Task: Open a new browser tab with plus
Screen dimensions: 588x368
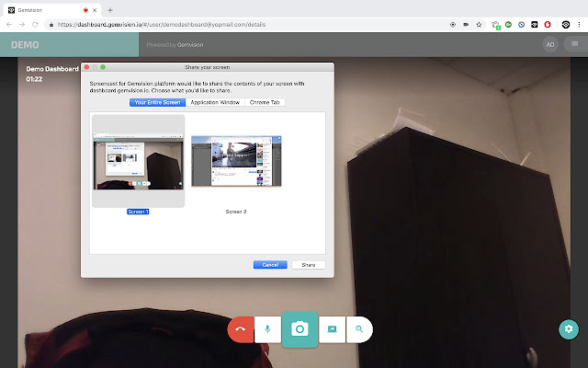Action: coord(110,10)
